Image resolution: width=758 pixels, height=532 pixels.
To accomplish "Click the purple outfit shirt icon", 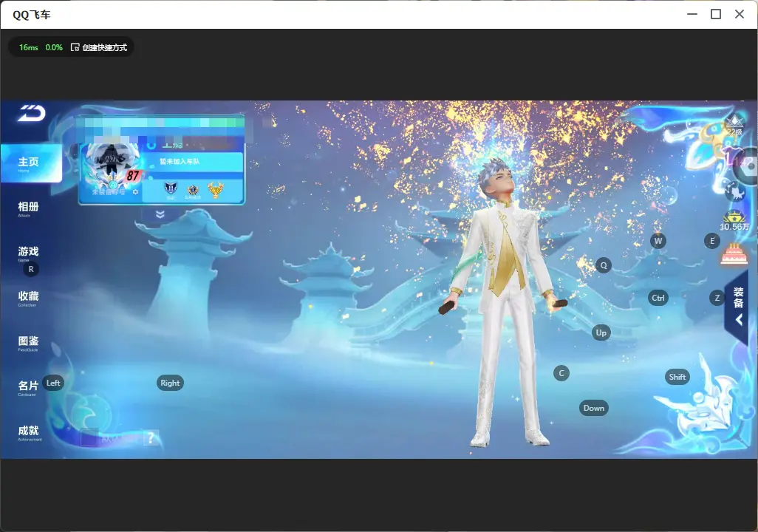I will point(730,157).
